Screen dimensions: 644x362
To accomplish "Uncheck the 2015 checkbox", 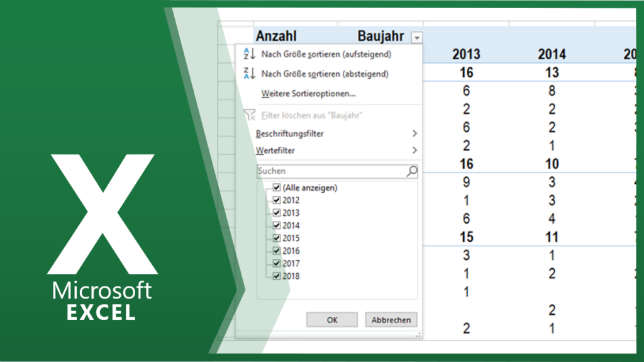I will (277, 238).
